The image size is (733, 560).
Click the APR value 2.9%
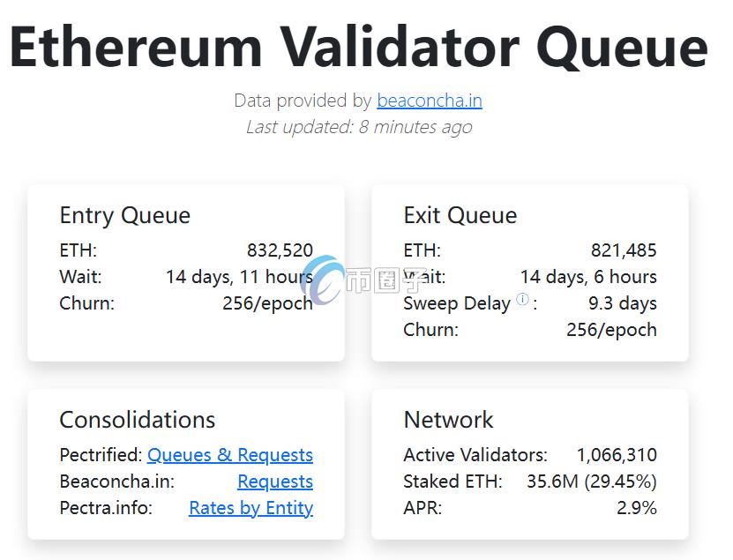tap(636, 508)
